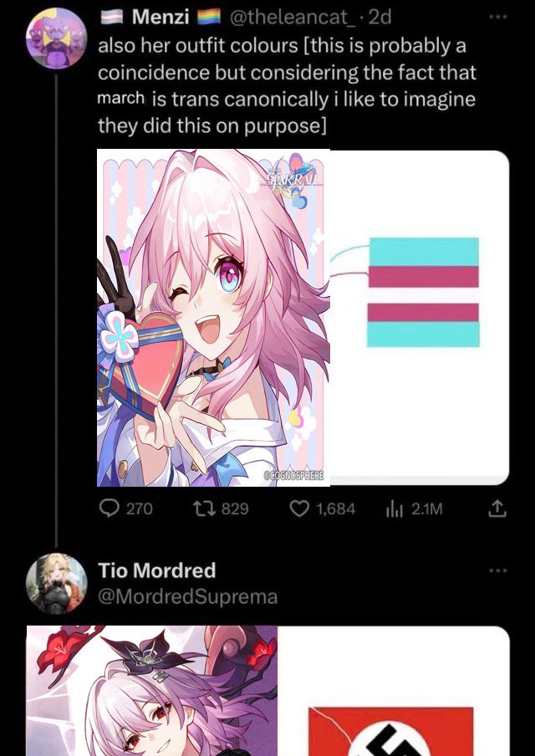Image resolution: width=535 pixels, height=756 pixels.
Task: Like the post with heart icon
Action: click(x=300, y=508)
